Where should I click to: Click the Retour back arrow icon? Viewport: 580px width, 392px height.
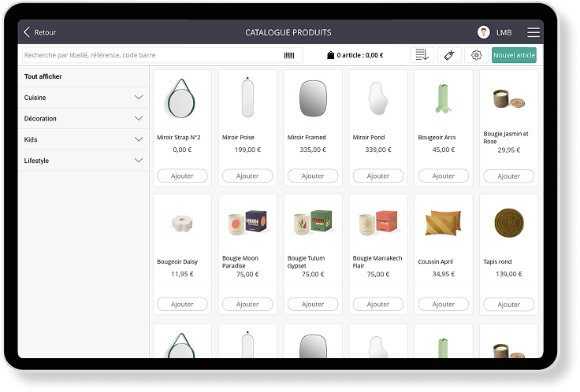click(x=27, y=32)
